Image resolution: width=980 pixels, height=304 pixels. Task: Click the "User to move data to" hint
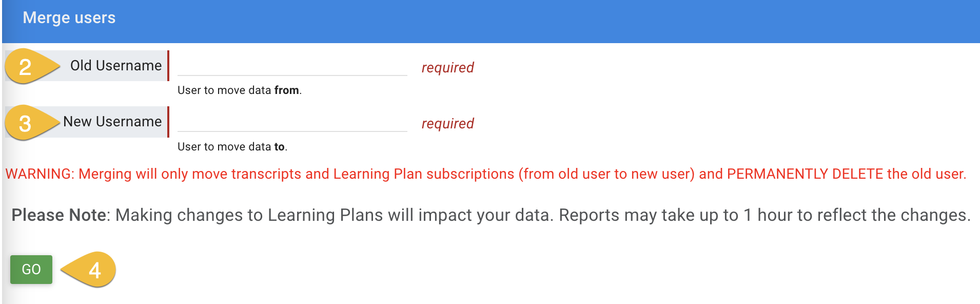[232, 147]
